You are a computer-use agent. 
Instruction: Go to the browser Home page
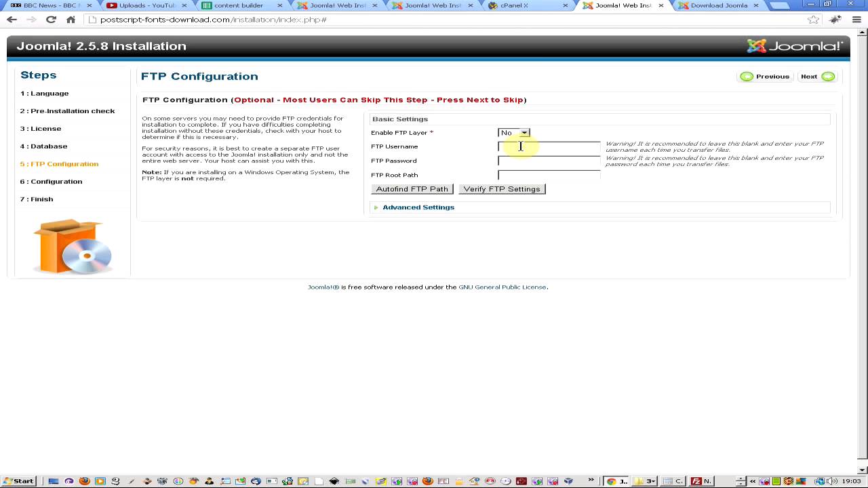71,20
